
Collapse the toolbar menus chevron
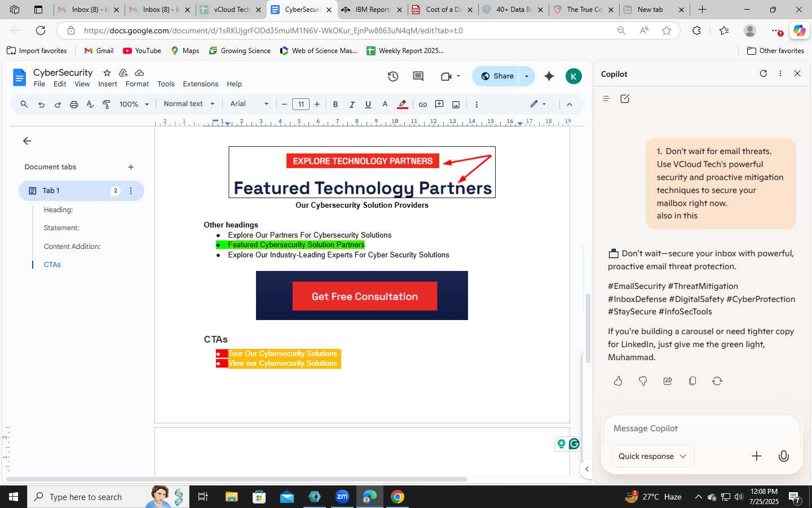tap(570, 104)
